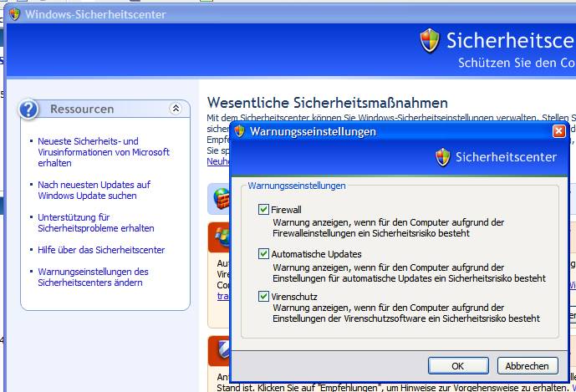Click the dialog banner Sicherheitscenter shield icon
The width and height of the screenshot is (576, 392).
coord(442,157)
